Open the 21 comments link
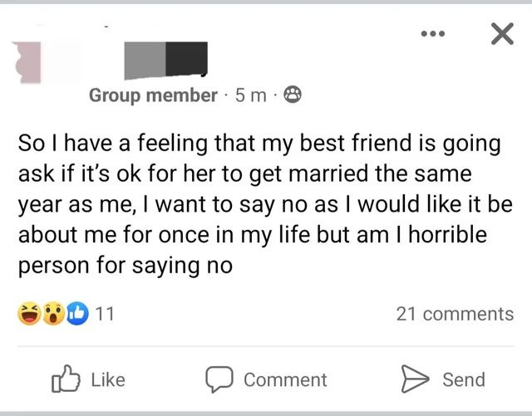This screenshot has width=532, height=416. click(x=455, y=314)
